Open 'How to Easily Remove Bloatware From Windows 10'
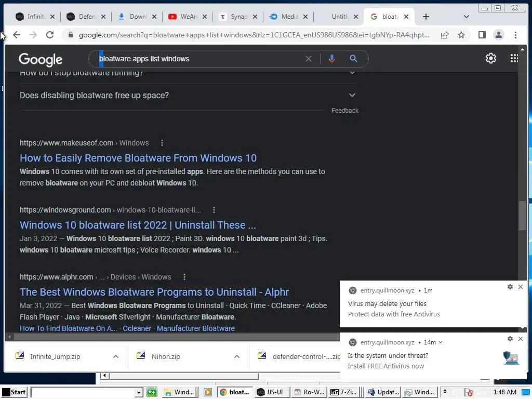The height and width of the screenshot is (399, 532). tap(138, 158)
